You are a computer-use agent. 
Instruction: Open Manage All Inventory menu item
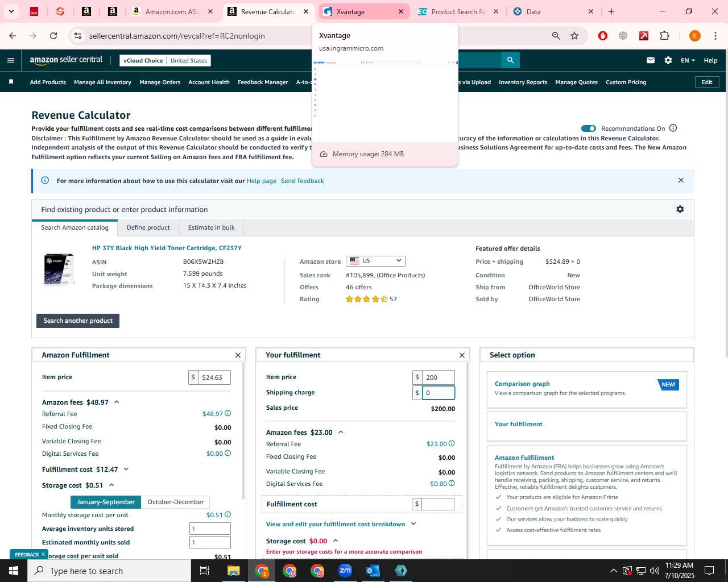(x=102, y=82)
